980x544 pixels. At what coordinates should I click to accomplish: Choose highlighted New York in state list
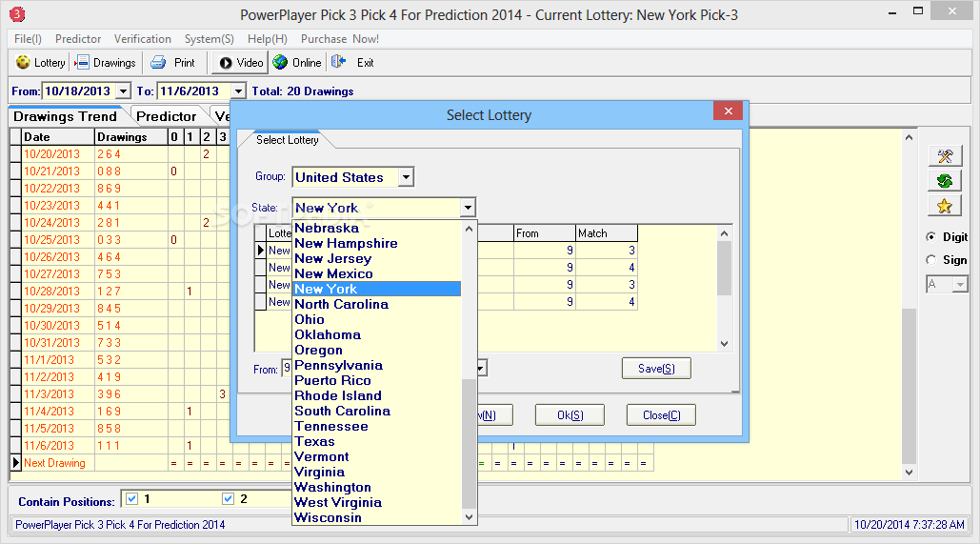pyautogui.click(x=377, y=289)
